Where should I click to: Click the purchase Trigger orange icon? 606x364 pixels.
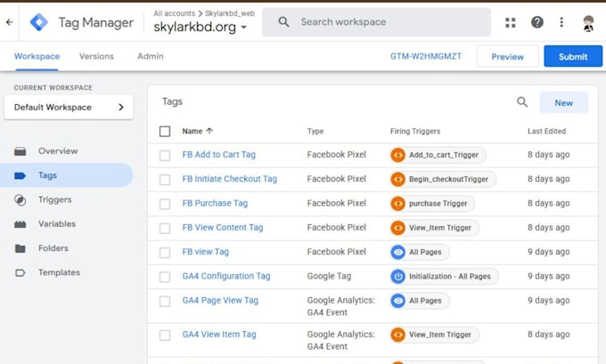(397, 204)
